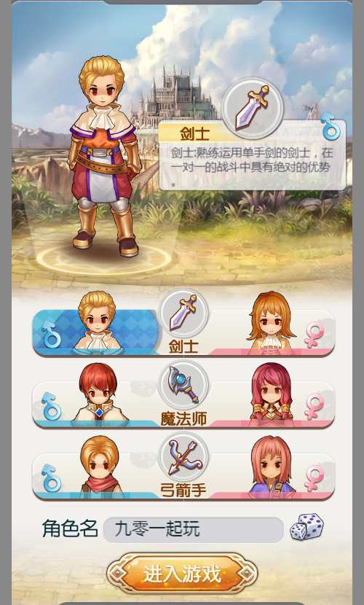
Task: Click the 魔法师 class label text
Action: tap(183, 419)
